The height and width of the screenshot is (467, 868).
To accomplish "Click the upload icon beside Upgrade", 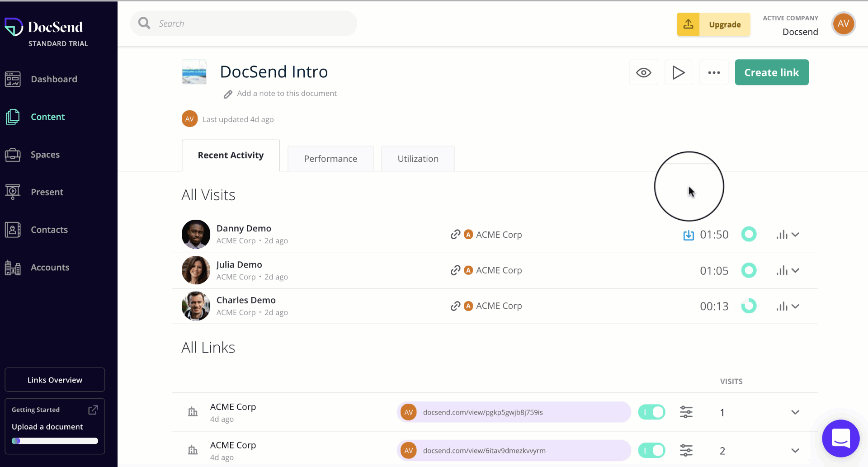I will click(x=688, y=24).
